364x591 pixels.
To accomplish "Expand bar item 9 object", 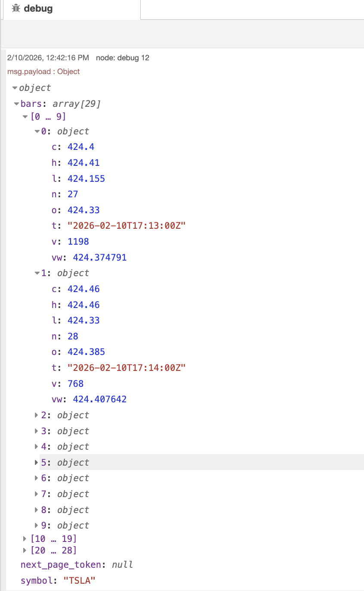I will pyautogui.click(x=37, y=526).
